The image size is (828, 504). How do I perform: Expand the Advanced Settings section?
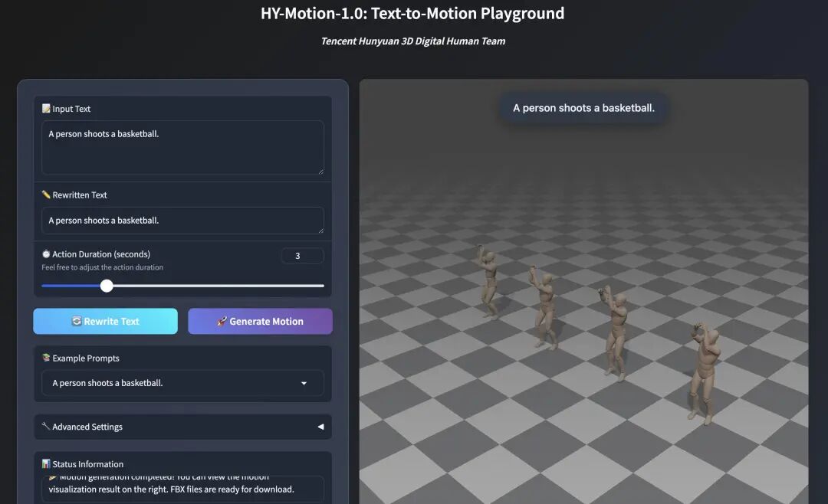(182, 427)
